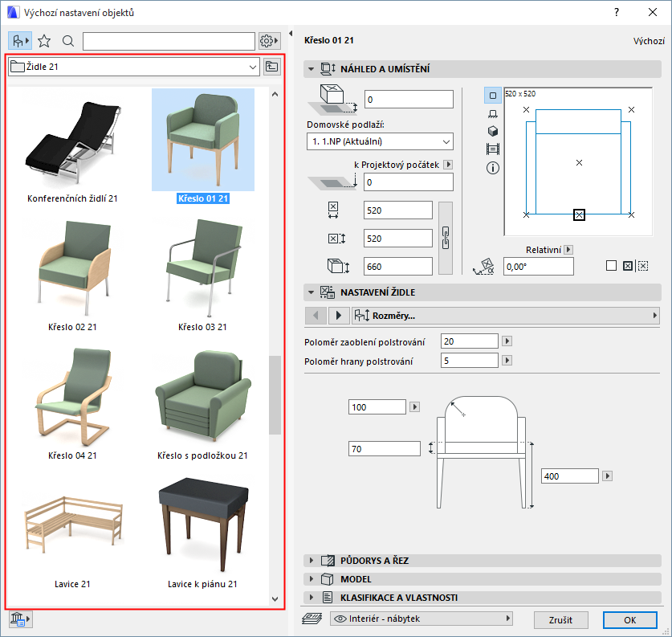Toggle the crossed box checkbox beside the angle
Image resolution: width=672 pixels, height=637 pixels.
(x=628, y=266)
